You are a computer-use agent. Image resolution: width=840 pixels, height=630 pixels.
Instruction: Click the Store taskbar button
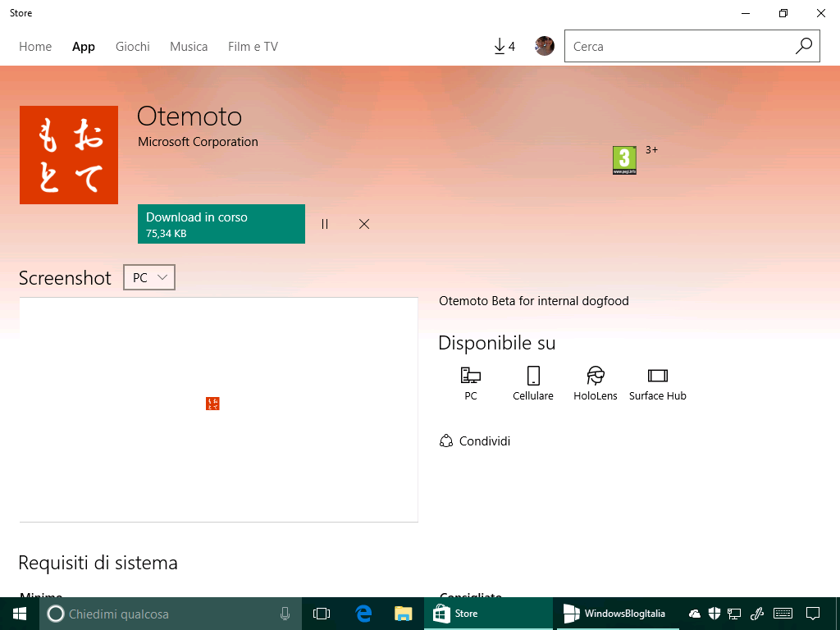point(488,614)
